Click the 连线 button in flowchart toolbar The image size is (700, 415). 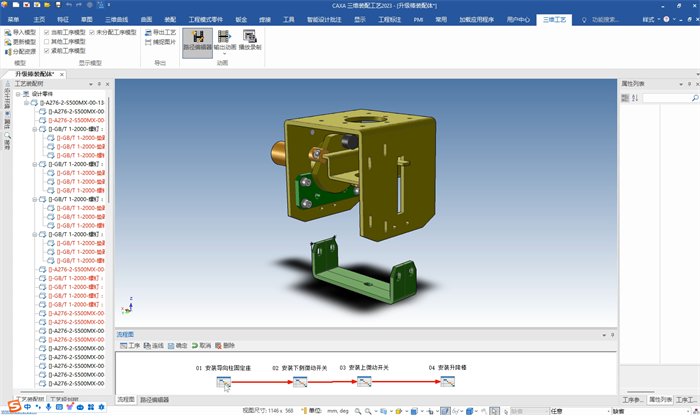click(153, 345)
